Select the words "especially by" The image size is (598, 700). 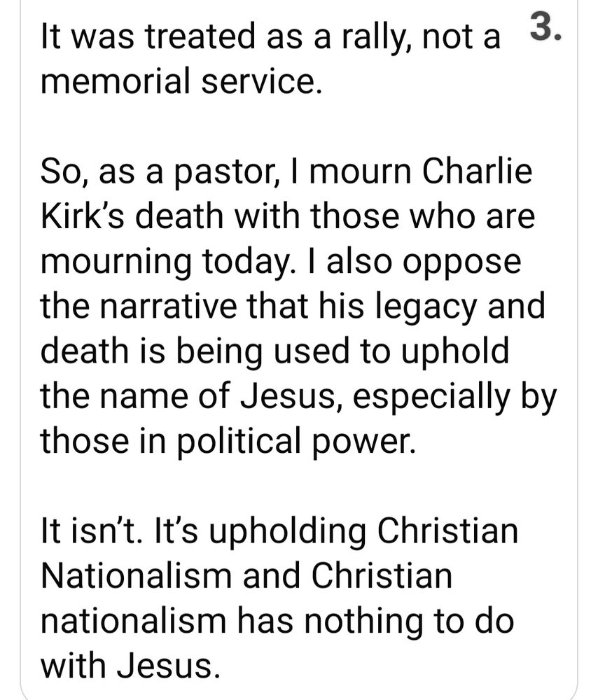pos(454,398)
